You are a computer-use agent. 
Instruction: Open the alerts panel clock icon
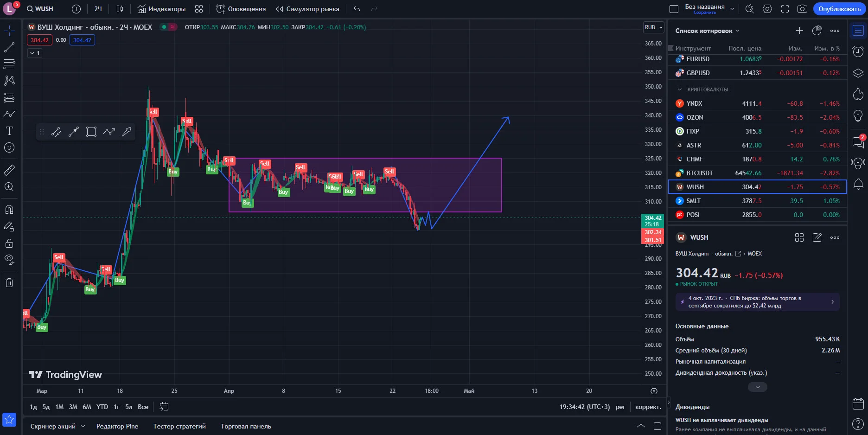[x=858, y=51]
